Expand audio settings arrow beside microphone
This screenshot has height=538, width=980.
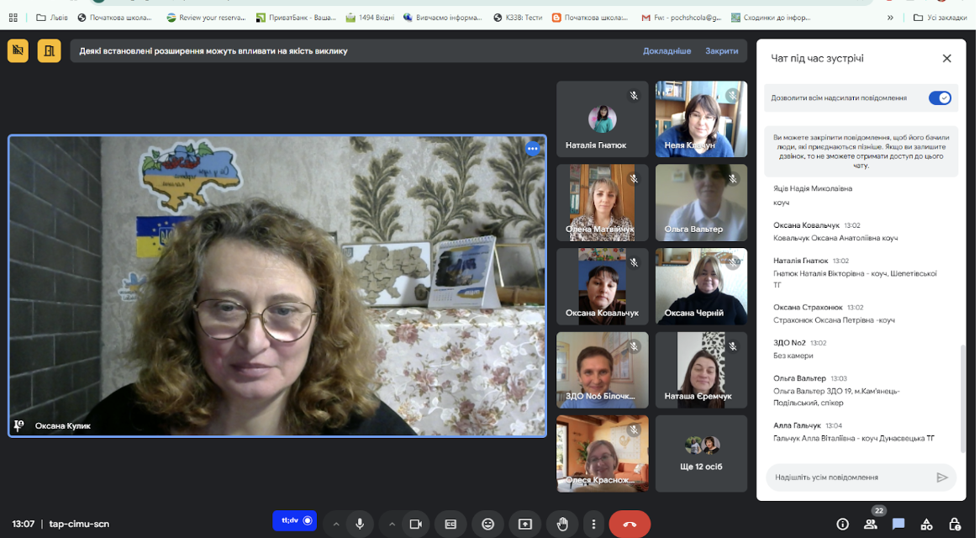pos(335,524)
